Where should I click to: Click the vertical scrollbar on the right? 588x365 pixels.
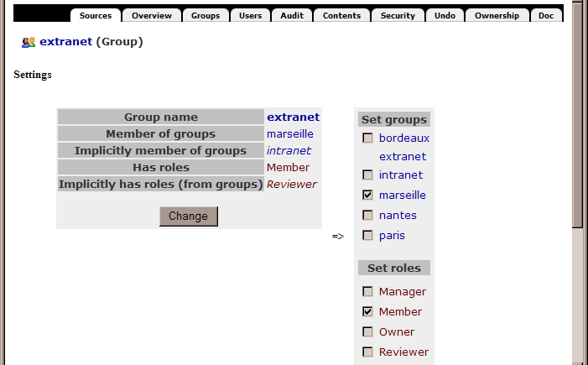coord(577,168)
